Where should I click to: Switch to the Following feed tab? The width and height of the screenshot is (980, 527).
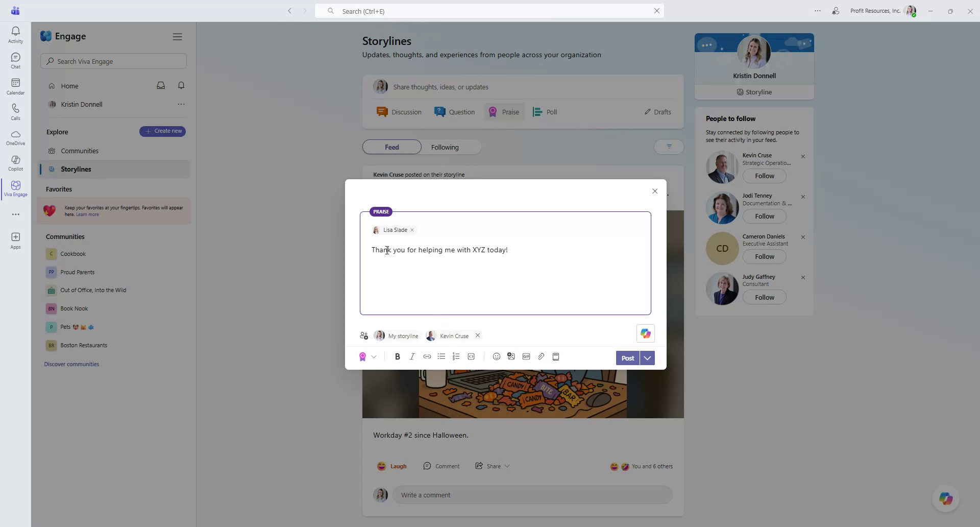click(445, 147)
